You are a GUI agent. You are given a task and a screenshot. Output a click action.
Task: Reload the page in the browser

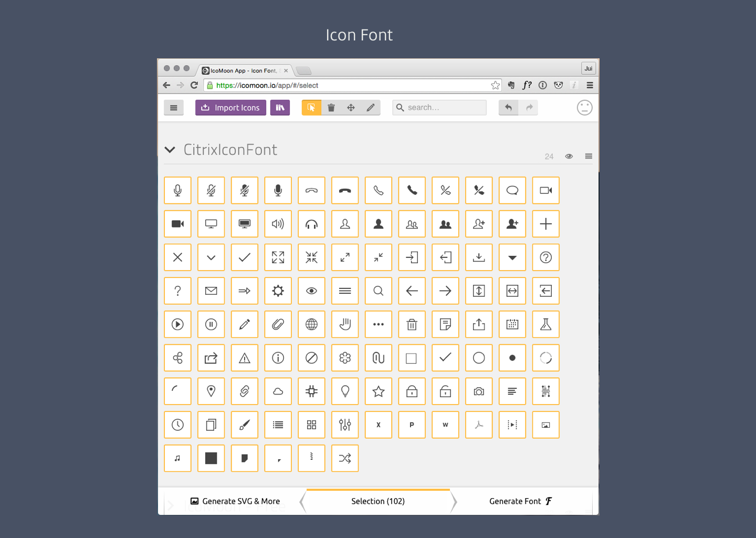tap(194, 85)
